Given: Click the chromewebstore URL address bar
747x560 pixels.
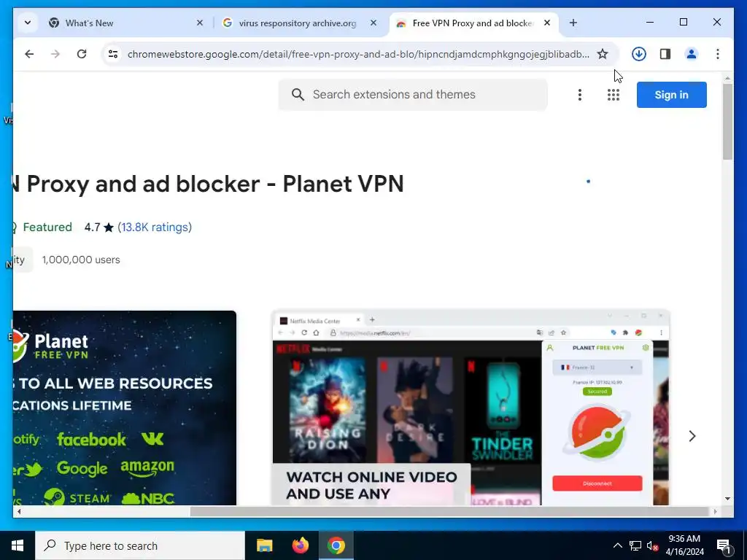Looking at the screenshot, I should point(358,54).
